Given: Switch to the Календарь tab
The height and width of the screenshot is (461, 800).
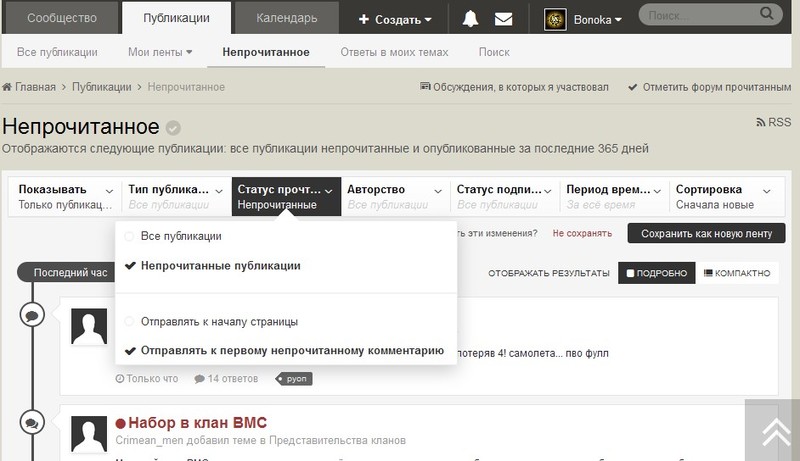Looking at the screenshot, I should click(x=286, y=18).
